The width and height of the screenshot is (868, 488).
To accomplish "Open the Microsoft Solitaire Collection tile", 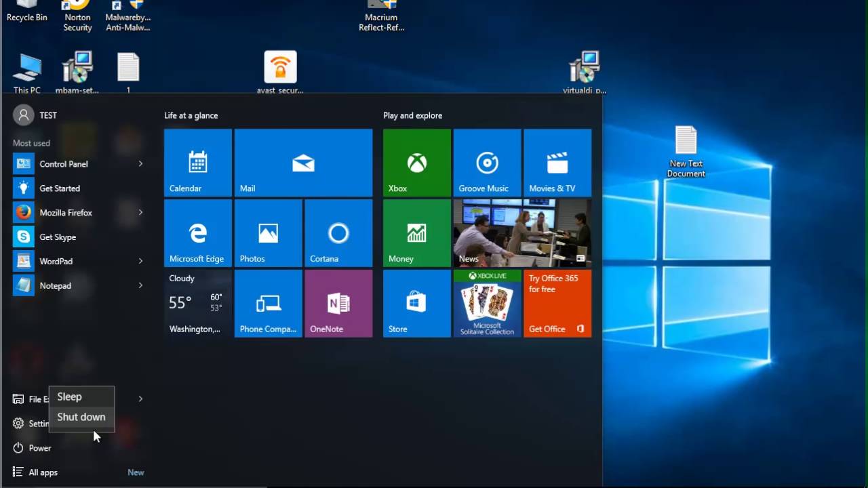I will click(487, 304).
